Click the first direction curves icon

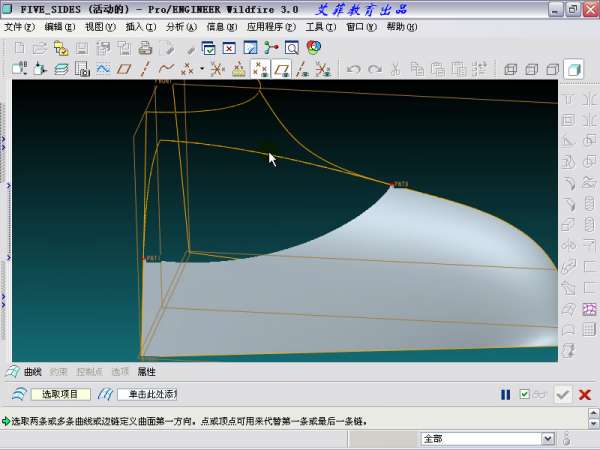[x=19, y=394]
